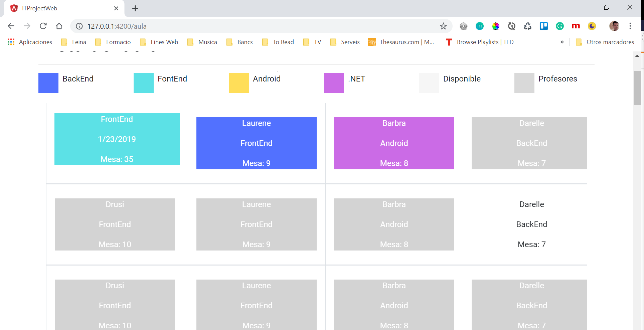Viewport: 644px width, 330px height.
Task: Open the To Read bookmarks folder
Action: coord(278,42)
